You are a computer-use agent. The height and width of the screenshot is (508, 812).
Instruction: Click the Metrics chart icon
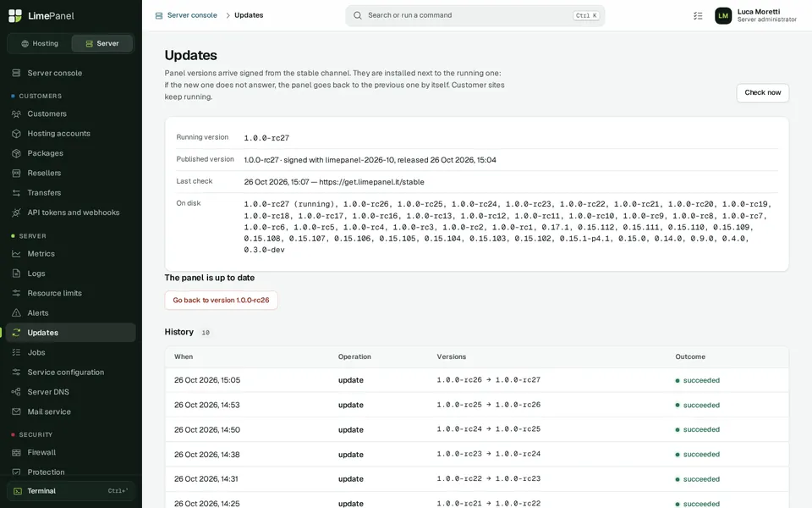pyautogui.click(x=17, y=254)
